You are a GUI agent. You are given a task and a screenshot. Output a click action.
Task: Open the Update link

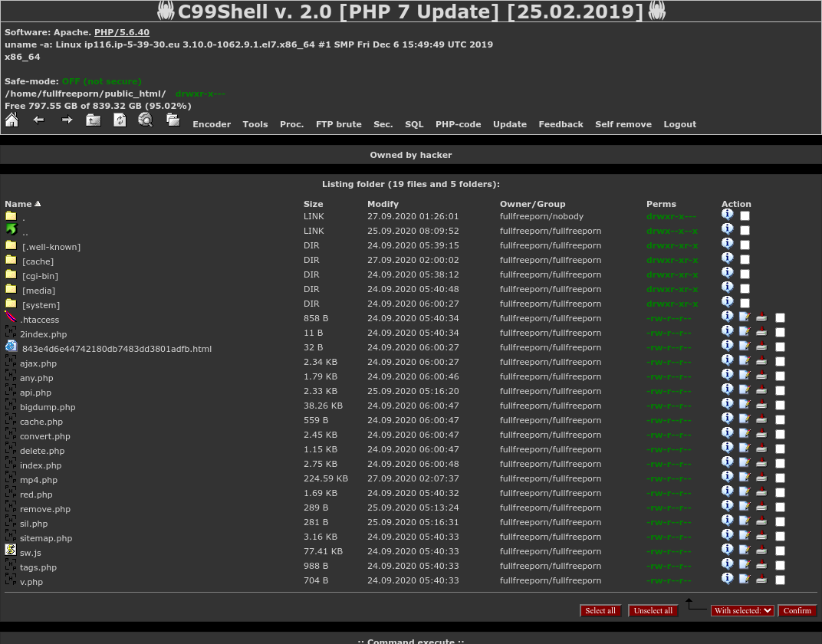click(x=510, y=124)
